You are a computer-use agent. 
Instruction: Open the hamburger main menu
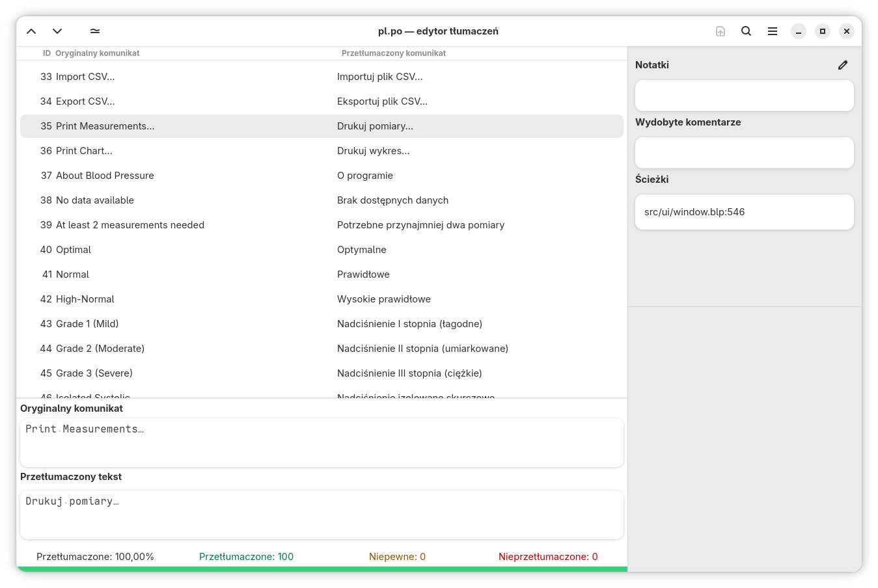coord(773,31)
